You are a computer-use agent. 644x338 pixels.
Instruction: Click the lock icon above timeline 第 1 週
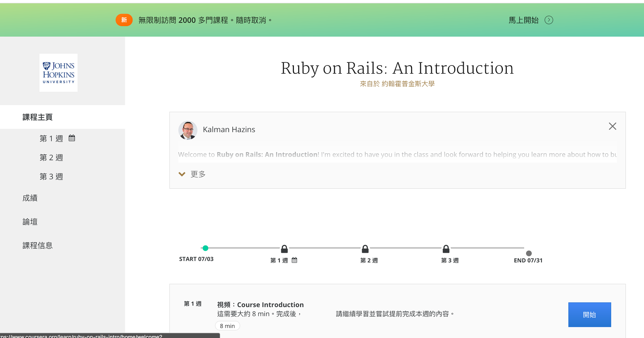coord(284,249)
